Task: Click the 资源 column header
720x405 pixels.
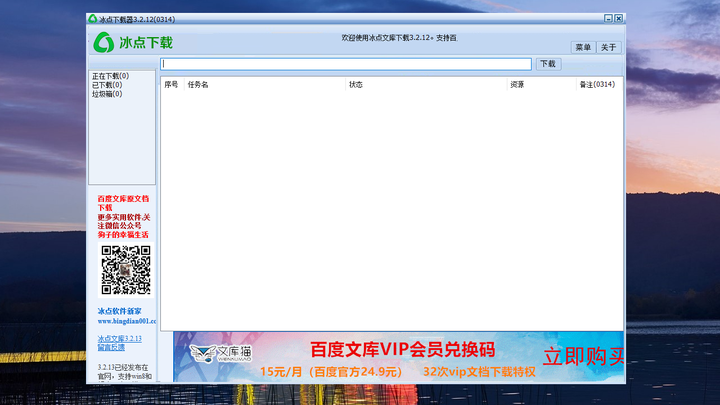Action: 541,84
